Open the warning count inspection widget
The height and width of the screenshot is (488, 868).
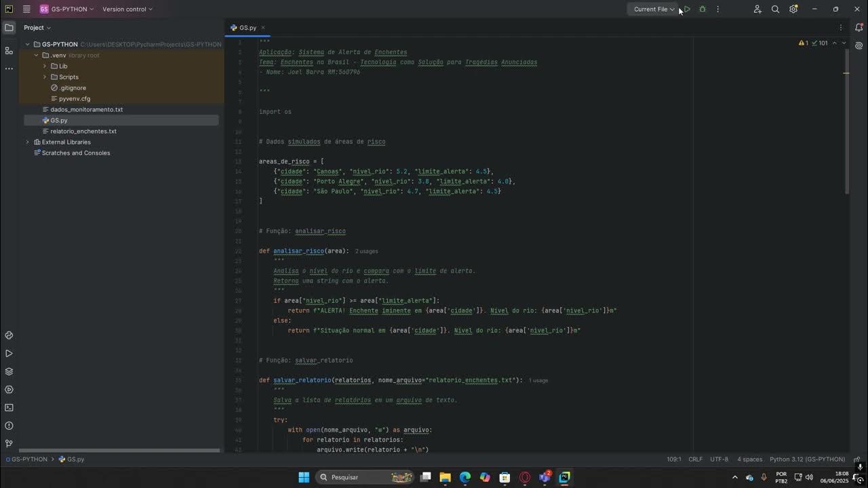point(804,43)
